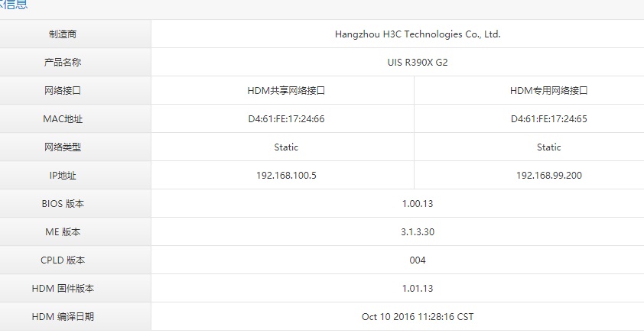The width and height of the screenshot is (644, 333).
Task: Select MAC address D4:61:FE:17:24:66
Action: 286,119
